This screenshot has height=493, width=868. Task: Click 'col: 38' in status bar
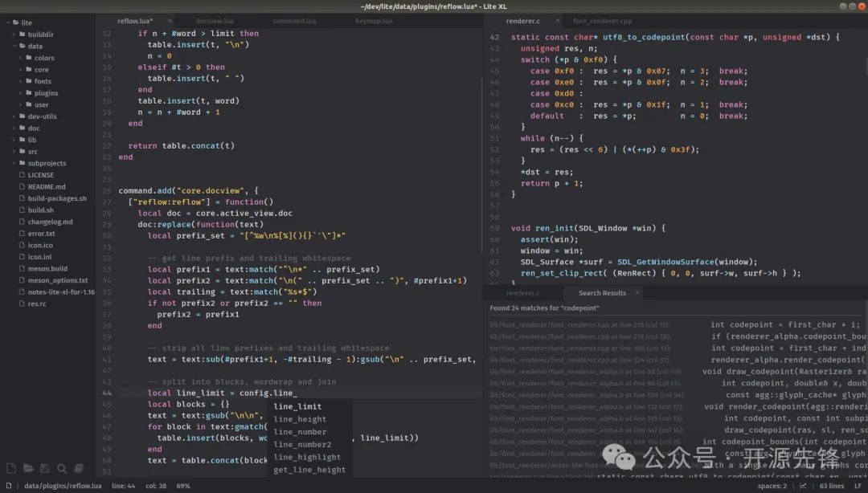pyautogui.click(x=156, y=486)
